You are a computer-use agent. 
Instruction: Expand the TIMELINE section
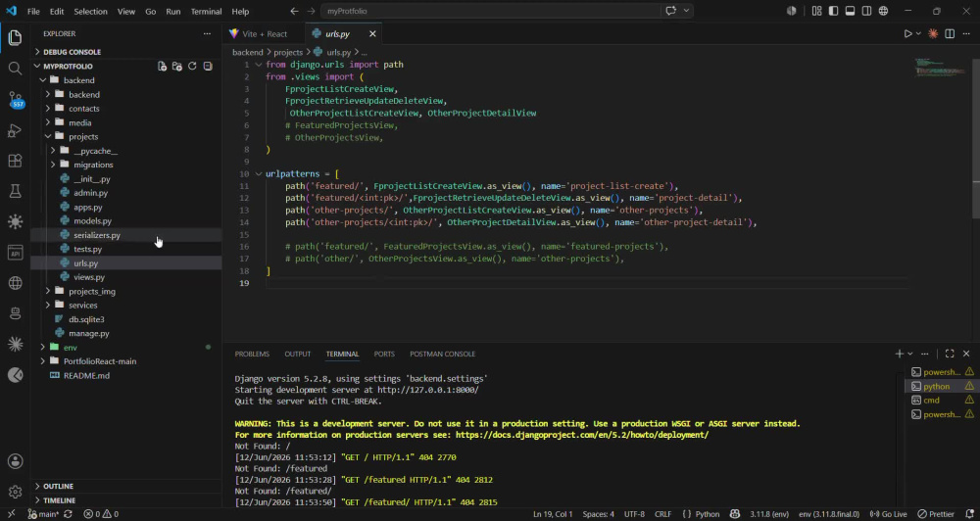60,500
